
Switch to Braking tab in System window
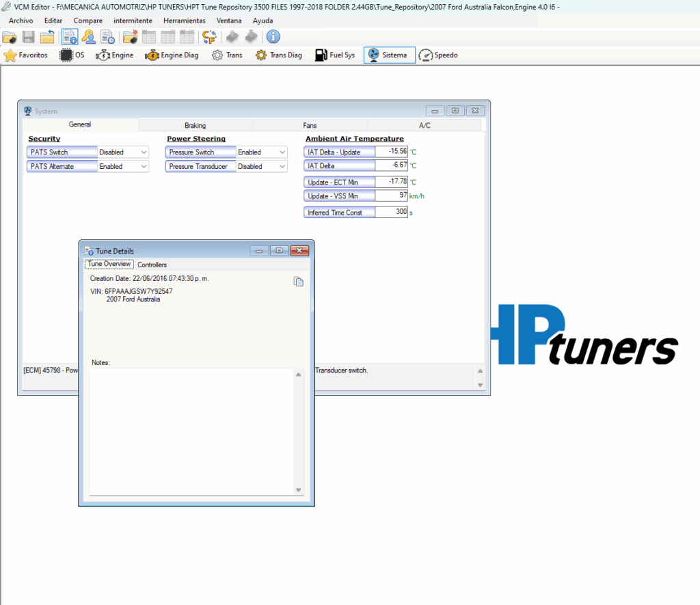[x=195, y=126]
